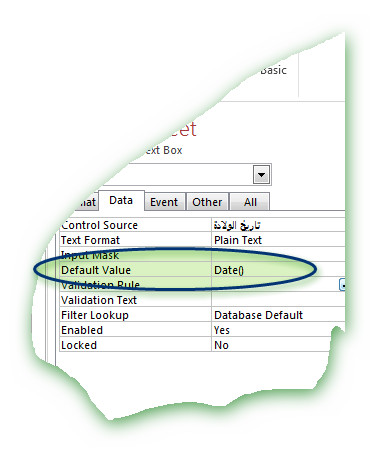Select the Default Value property label
Viewport: 376px width, 451px height.
point(96,270)
